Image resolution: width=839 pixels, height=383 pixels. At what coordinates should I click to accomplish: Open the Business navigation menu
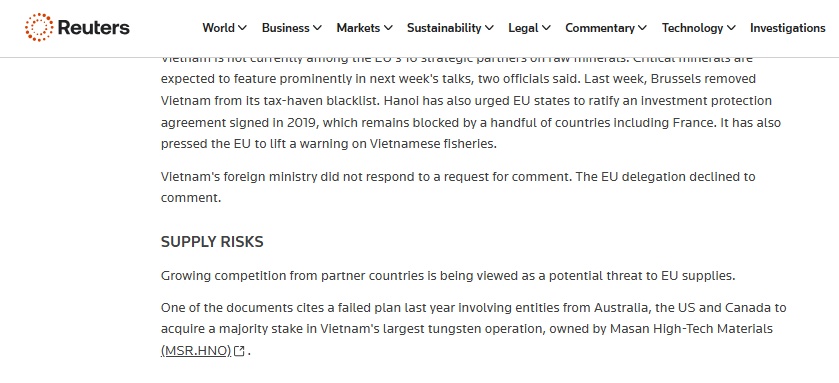pos(285,28)
